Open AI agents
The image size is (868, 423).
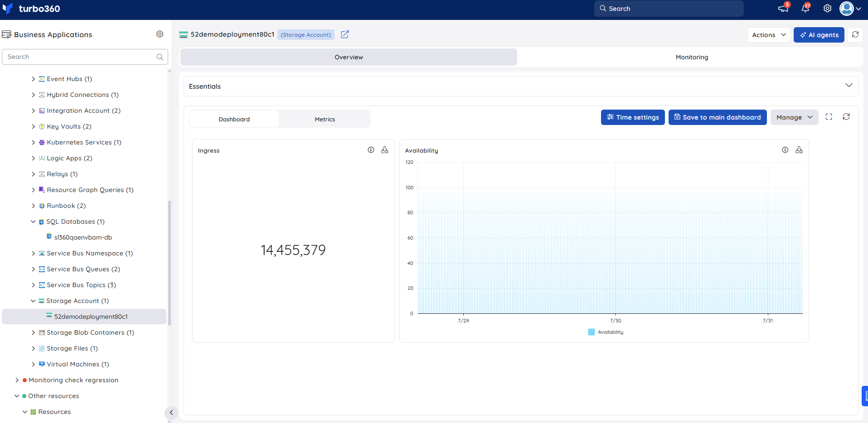[819, 35]
